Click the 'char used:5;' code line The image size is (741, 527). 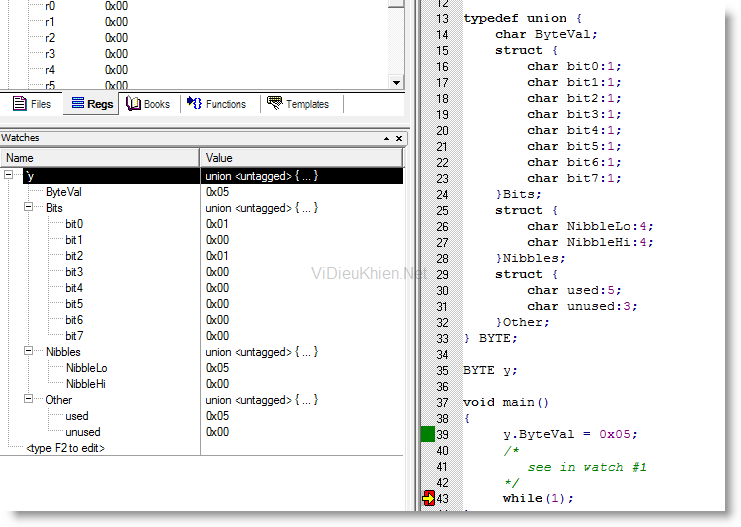pos(574,290)
